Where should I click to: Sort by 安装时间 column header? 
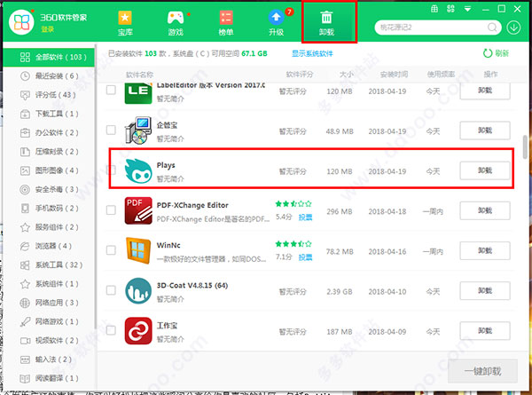394,75
